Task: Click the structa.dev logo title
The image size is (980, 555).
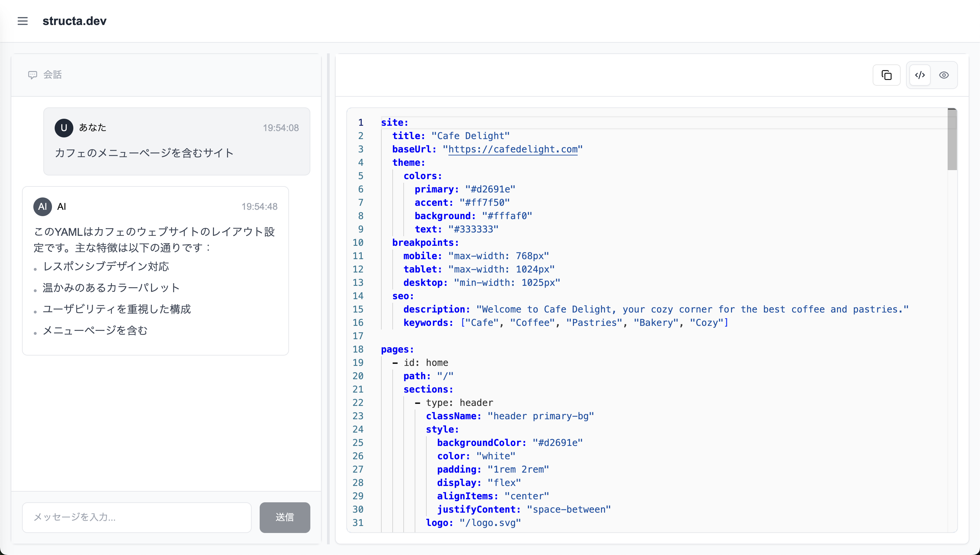Action: point(74,21)
